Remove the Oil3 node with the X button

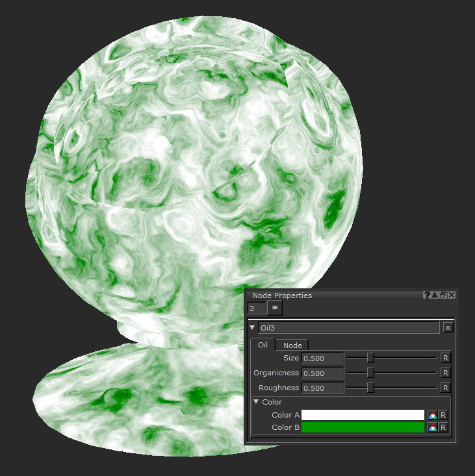[448, 328]
